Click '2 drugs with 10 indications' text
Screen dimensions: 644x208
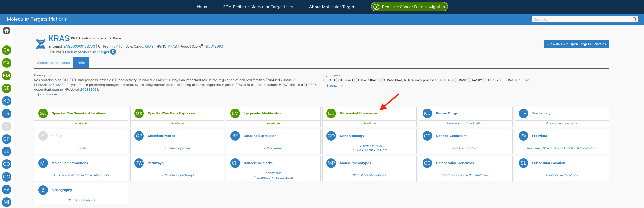466,123
